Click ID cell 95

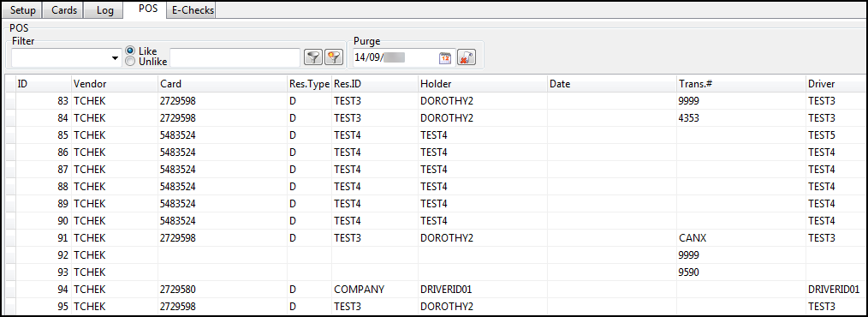tap(44, 307)
